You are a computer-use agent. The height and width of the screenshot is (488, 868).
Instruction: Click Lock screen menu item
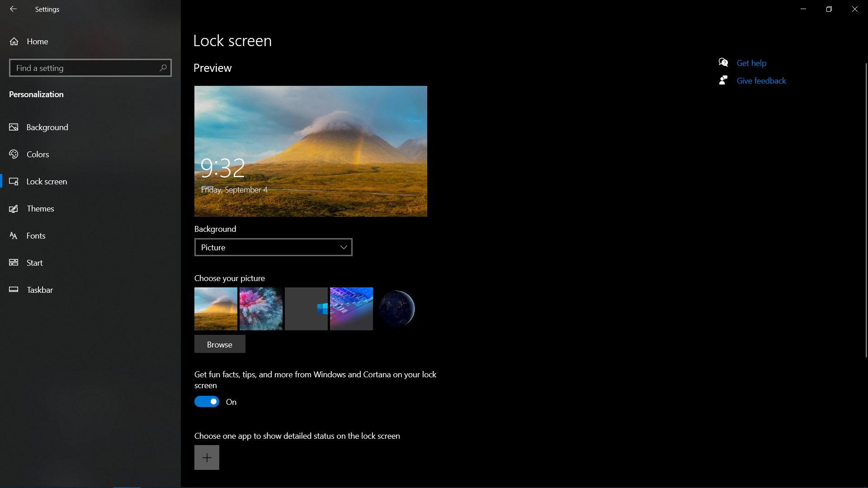[47, 181]
